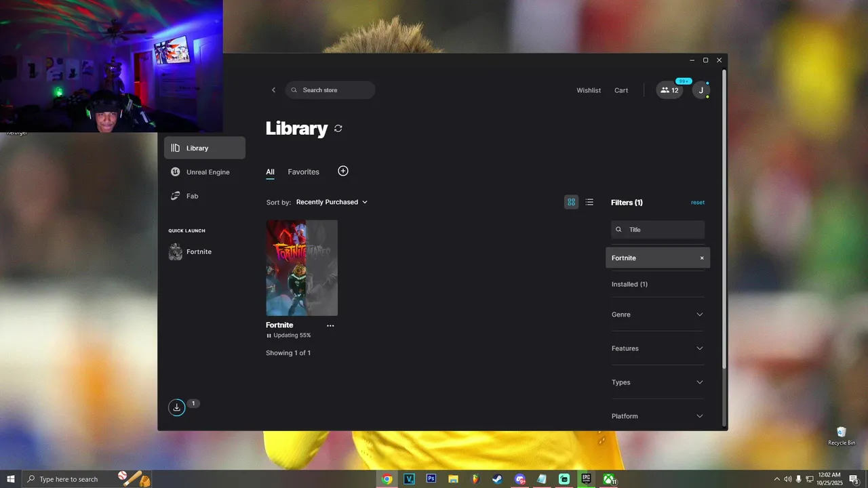This screenshot has height=488, width=868.
Task: Open the microphone tray icon
Action: pos(798,479)
